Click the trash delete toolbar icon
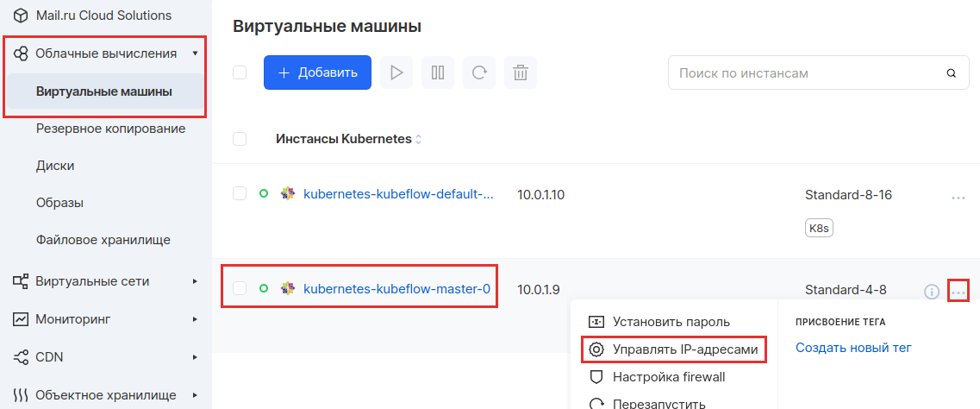 [x=521, y=72]
